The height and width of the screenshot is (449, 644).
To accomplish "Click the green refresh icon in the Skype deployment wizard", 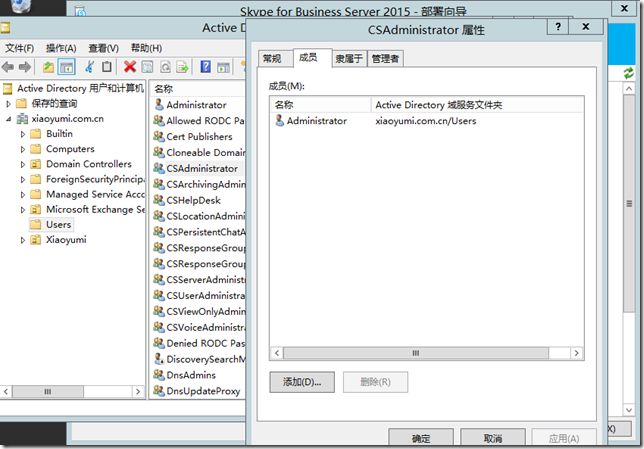I will click(628, 74).
